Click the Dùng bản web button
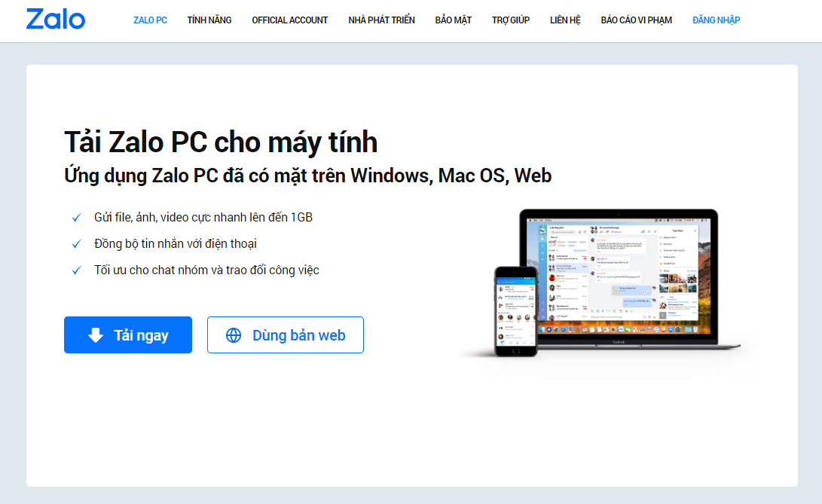822x504 pixels. [286, 334]
